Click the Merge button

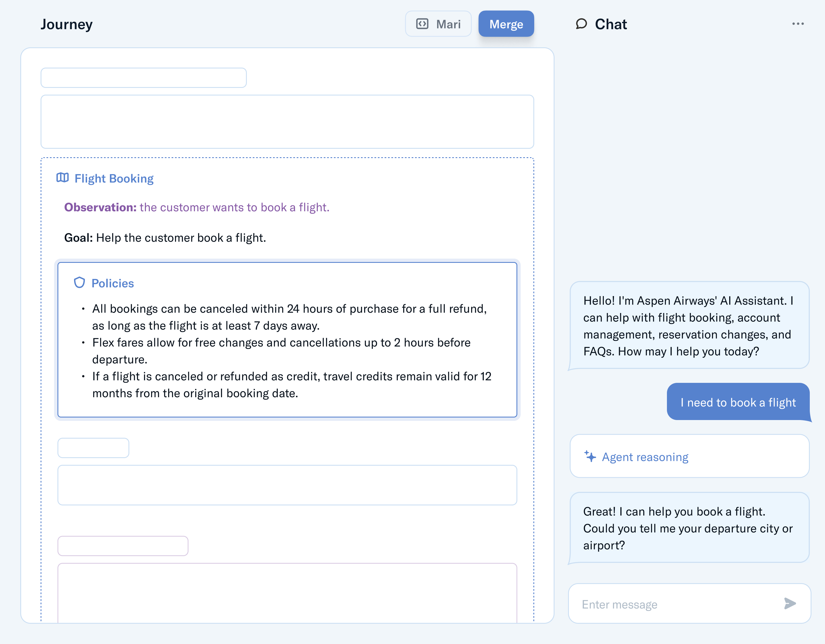coord(506,24)
